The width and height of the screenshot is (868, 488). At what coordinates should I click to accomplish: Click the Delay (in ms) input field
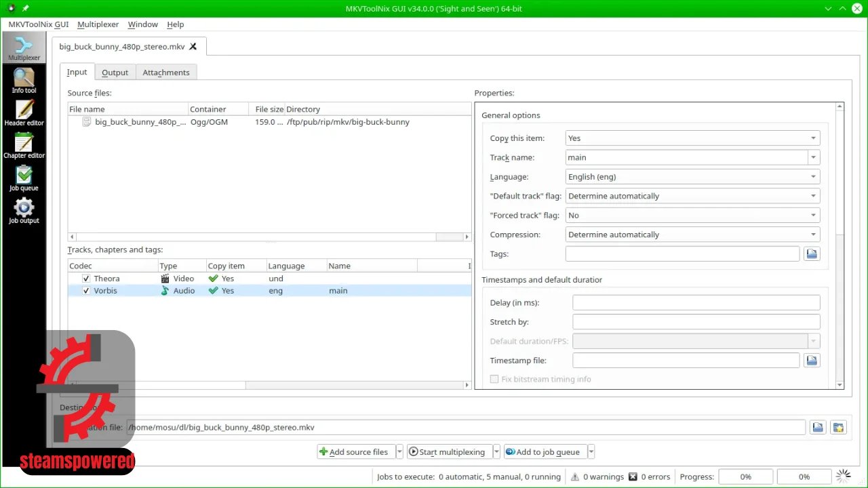[x=696, y=303]
